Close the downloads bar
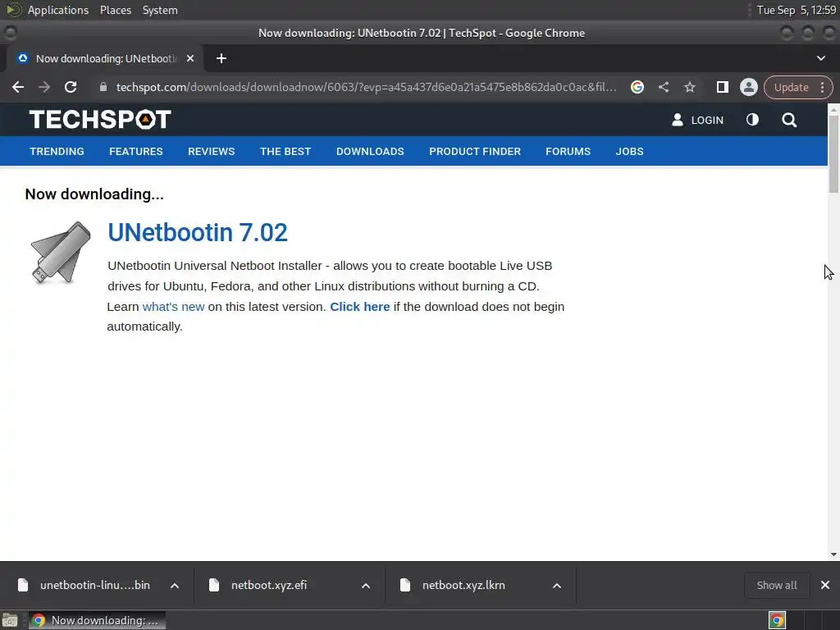Viewport: 840px width, 630px height. point(825,585)
